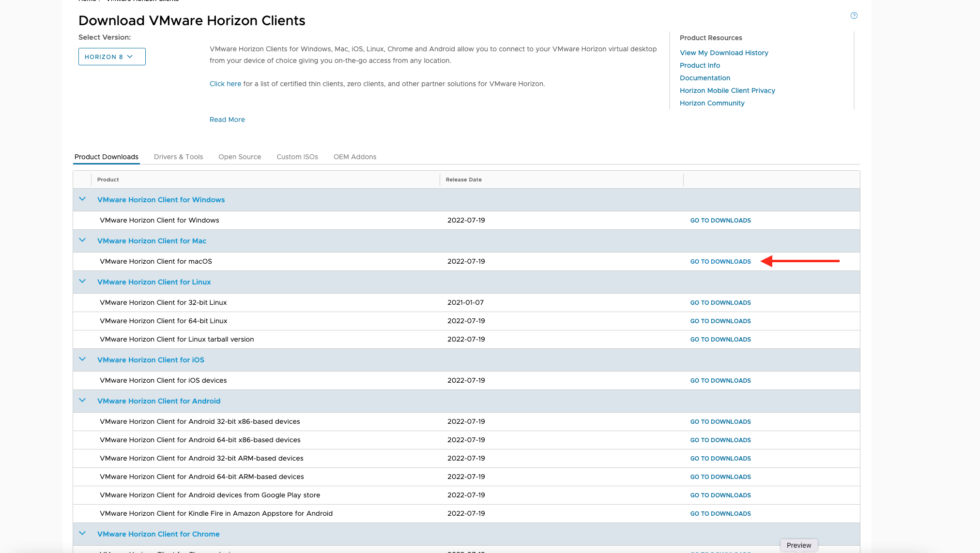This screenshot has width=980, height=553.
Task: Select 'VMware Horizon Client for 32-bit Linux' text
Action: [x=163, y=302]
